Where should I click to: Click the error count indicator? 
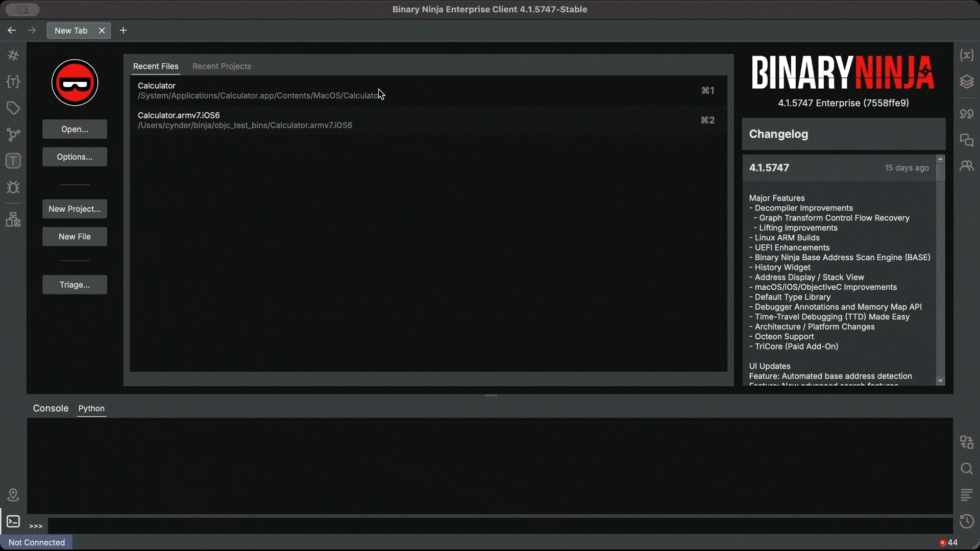click(x=948, y=542)
